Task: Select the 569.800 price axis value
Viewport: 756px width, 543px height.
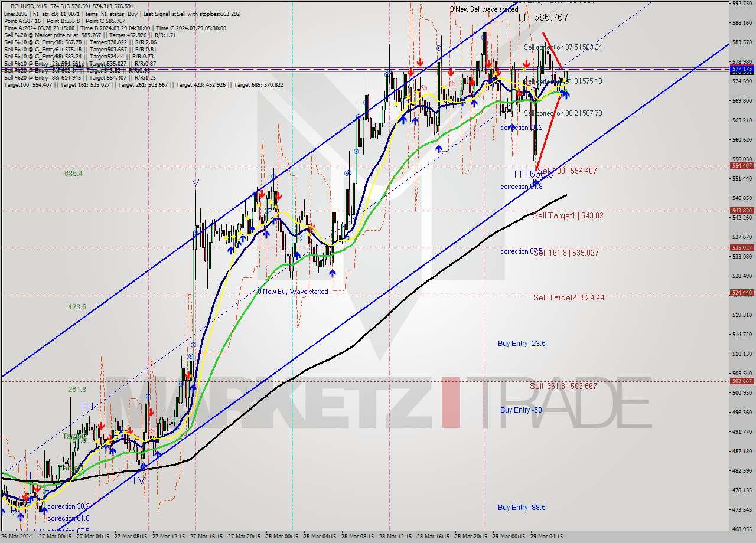Action: point(742,100)
